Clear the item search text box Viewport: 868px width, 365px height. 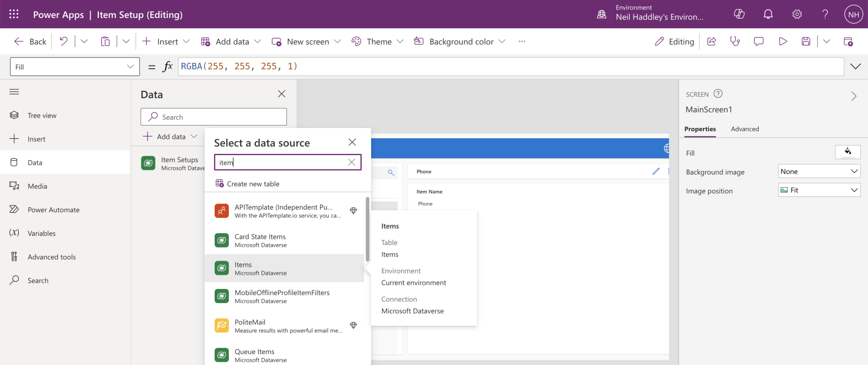coord(351,162)
